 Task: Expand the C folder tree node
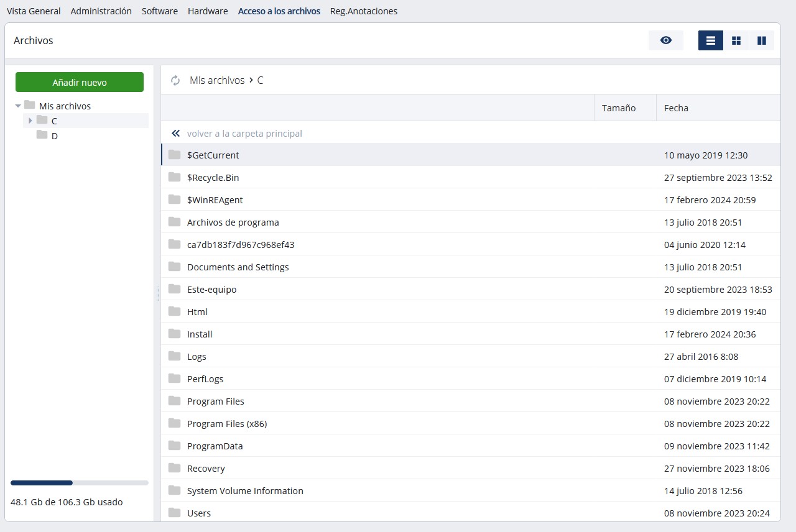pyautogui.click(x=30, y=121)
